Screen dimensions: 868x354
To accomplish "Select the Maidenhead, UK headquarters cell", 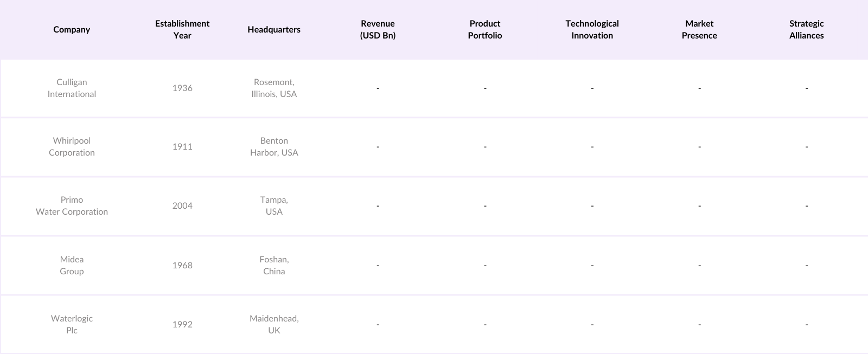I will pos(274,324).
